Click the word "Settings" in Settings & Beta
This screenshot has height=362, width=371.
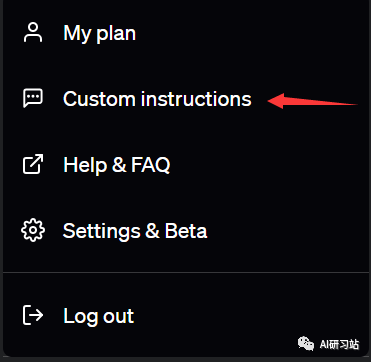[102, 232]
